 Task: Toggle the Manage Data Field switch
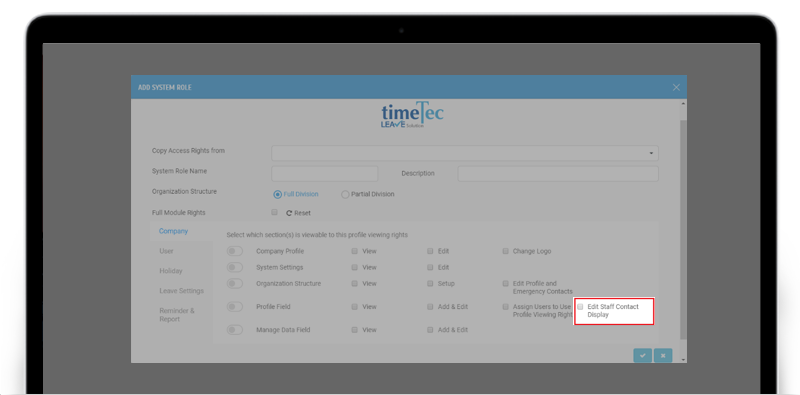235,330
